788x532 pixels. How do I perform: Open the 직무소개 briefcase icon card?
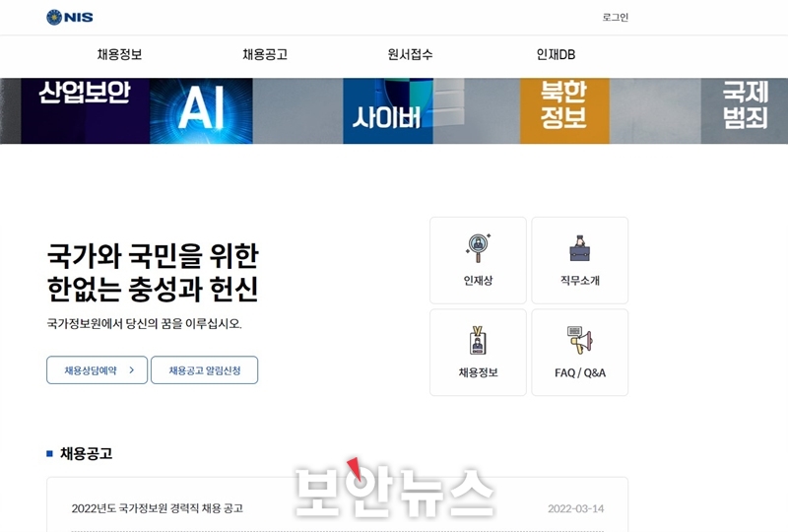(x=580, y=260)
